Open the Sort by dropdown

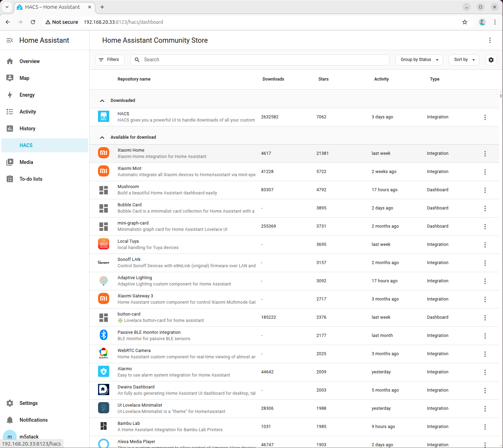click(x=464, y=60)
